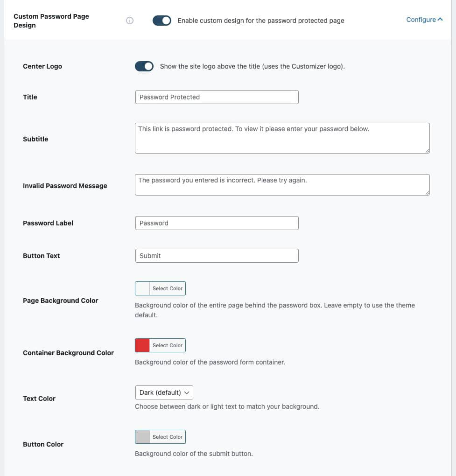Open the Text Color dropdown
This screenshot has width=456, height=476.
[x=163, y=392]
